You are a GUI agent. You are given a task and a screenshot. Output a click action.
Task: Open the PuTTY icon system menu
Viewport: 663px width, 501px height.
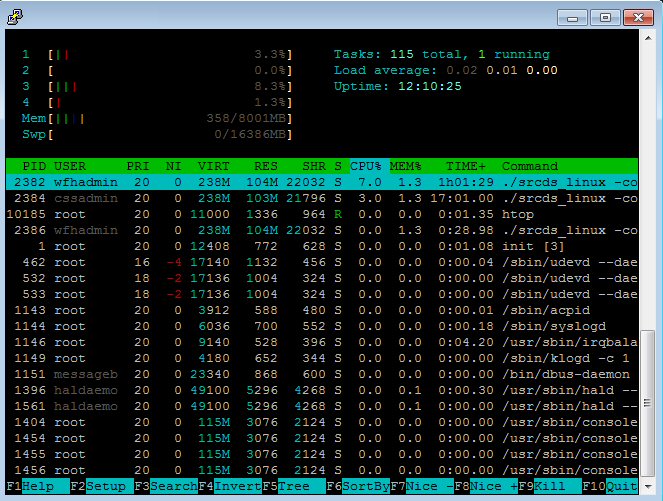(15, 17)
